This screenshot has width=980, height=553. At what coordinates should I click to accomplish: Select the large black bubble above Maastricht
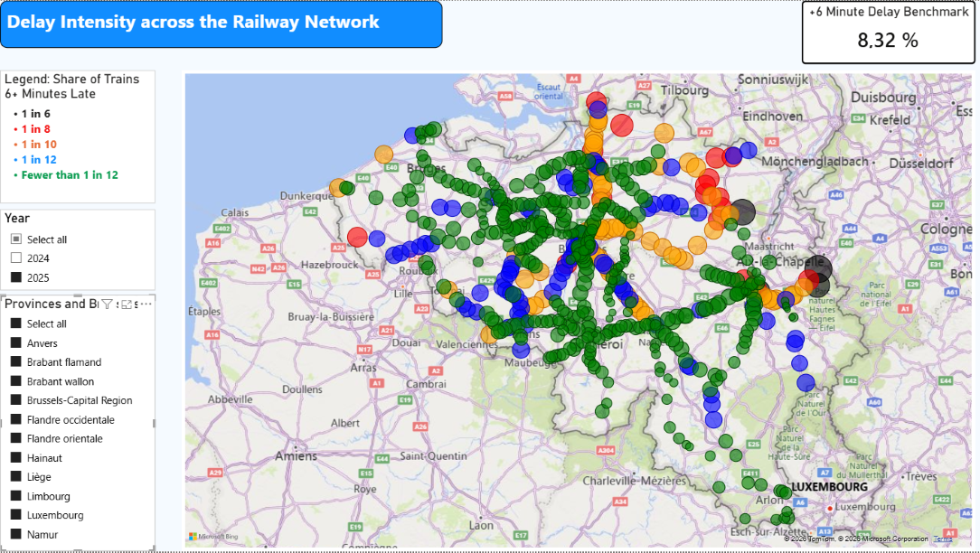[x=742, y=211]
